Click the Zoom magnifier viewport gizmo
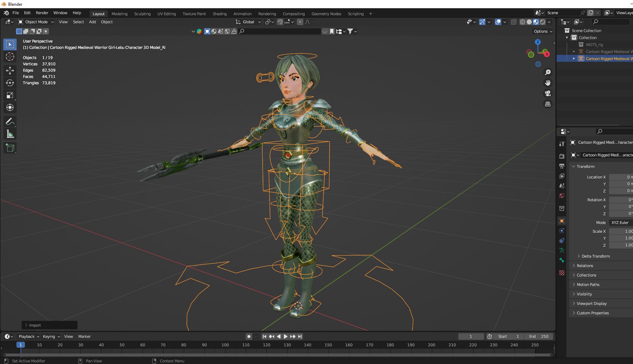 tap(548, 72)
